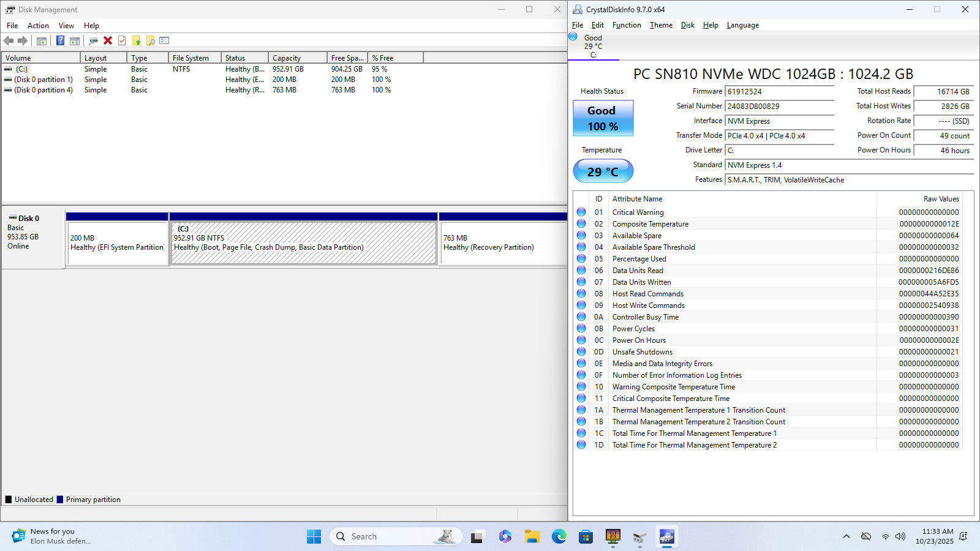
Task: Switch to CrystalDiskInfo taskbar icon
Action: pos(667,536)
